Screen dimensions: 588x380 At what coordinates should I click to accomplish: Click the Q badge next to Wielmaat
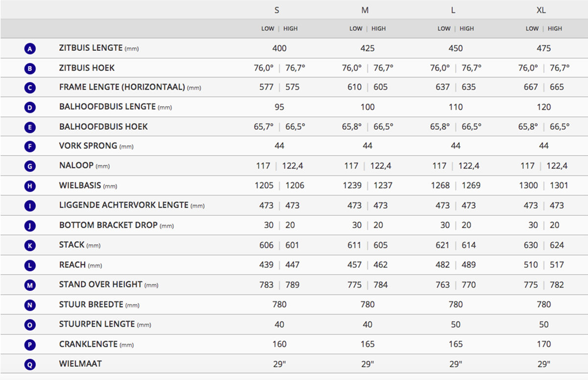pos(30,364)
